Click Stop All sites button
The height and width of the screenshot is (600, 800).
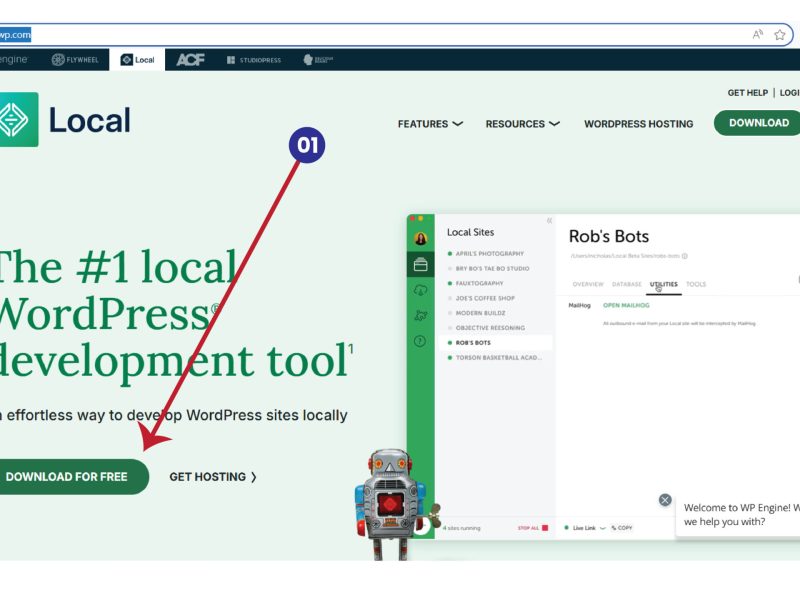(x=533, y=528)
